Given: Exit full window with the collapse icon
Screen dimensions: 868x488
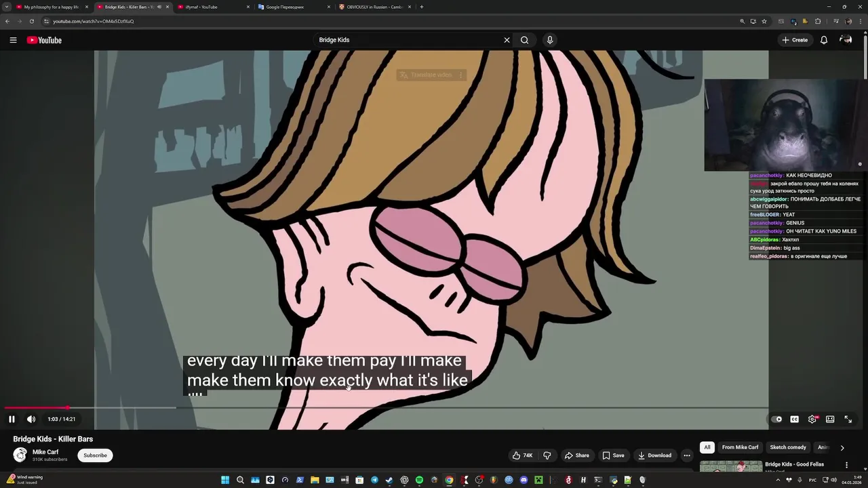Looking at the screenshot, I should pyautogui.click(x=848, y=419).
